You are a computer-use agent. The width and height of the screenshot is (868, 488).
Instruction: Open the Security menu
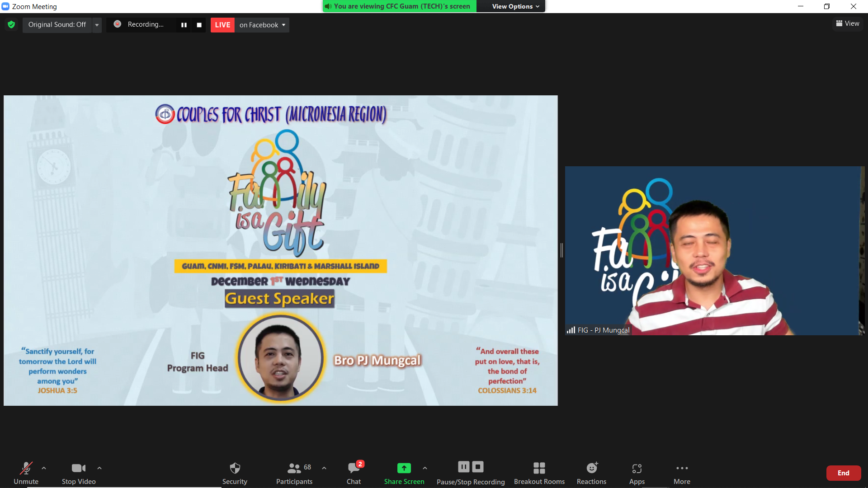[x=235, y=473]
